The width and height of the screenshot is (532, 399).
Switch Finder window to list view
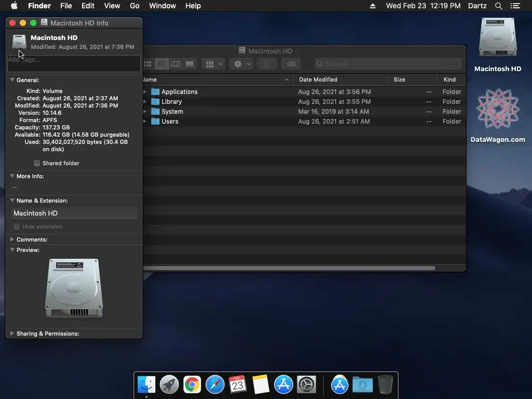pos(162,64)
